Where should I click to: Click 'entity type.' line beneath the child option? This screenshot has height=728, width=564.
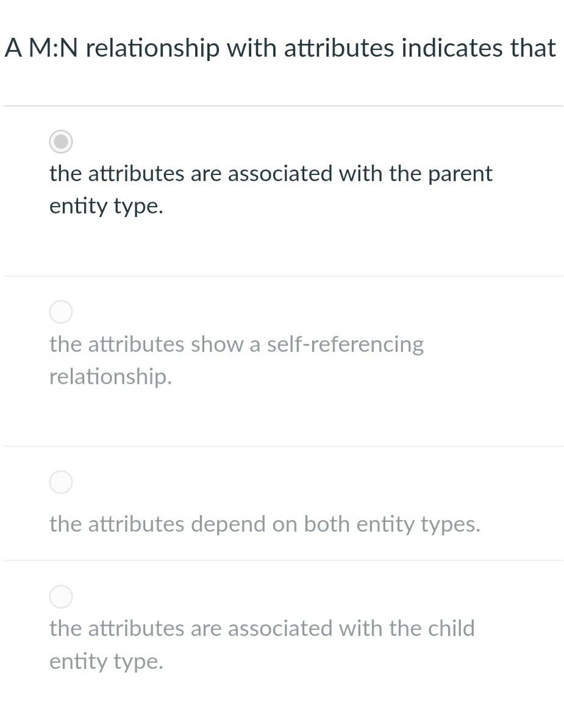[106, 662]
